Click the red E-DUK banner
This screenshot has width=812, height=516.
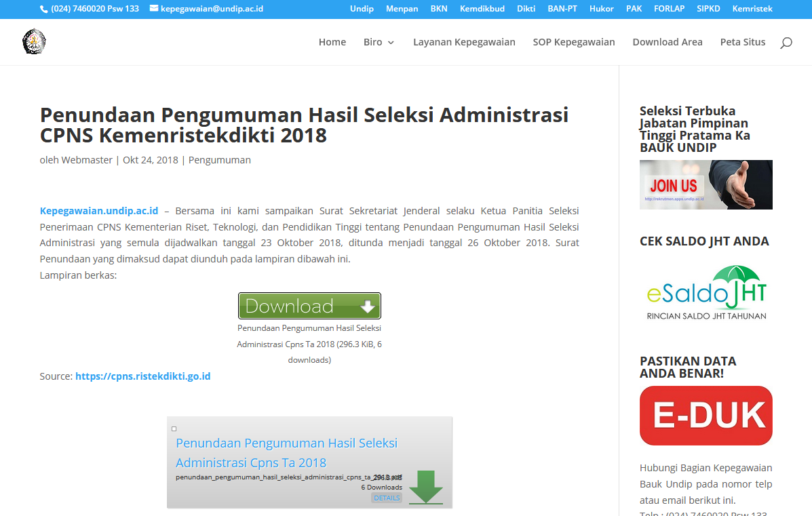click(706, 416)
